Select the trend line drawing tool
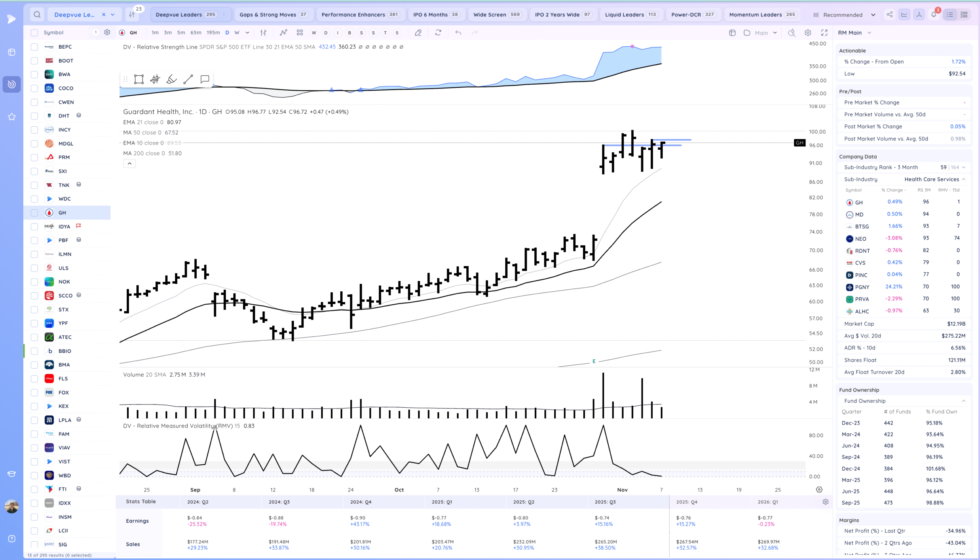Screen dimensions: 980x560 click(x=188, y=79)
